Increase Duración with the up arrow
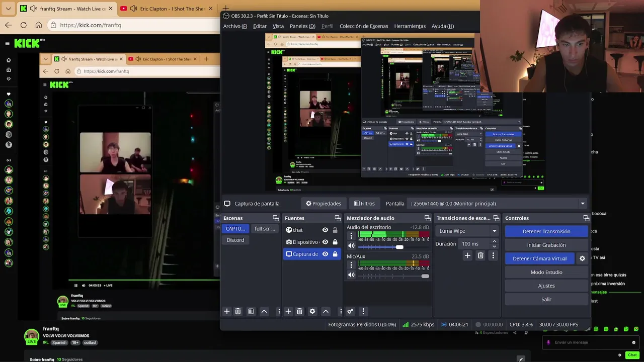This screenshot has height=362, width=644. [494, 241]
